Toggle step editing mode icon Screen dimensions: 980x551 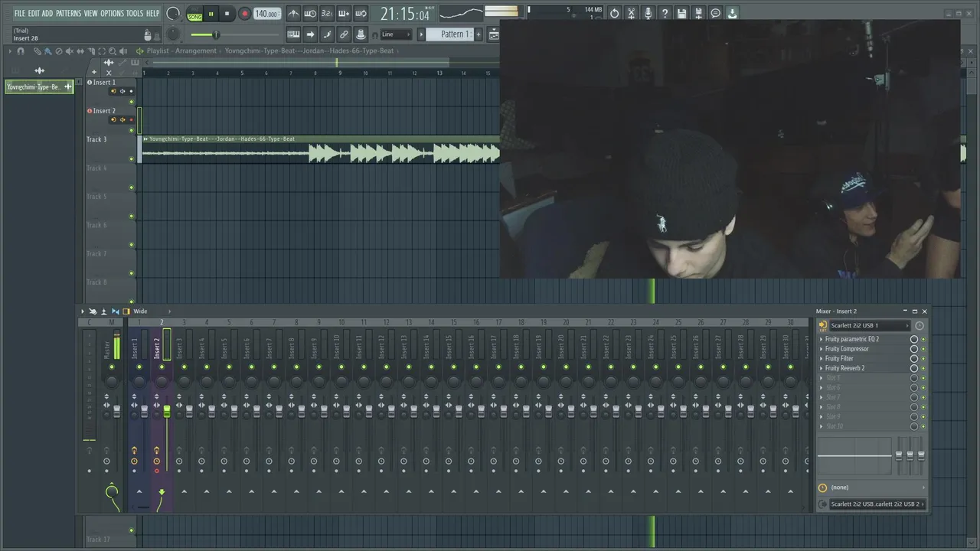coord(327,34)
